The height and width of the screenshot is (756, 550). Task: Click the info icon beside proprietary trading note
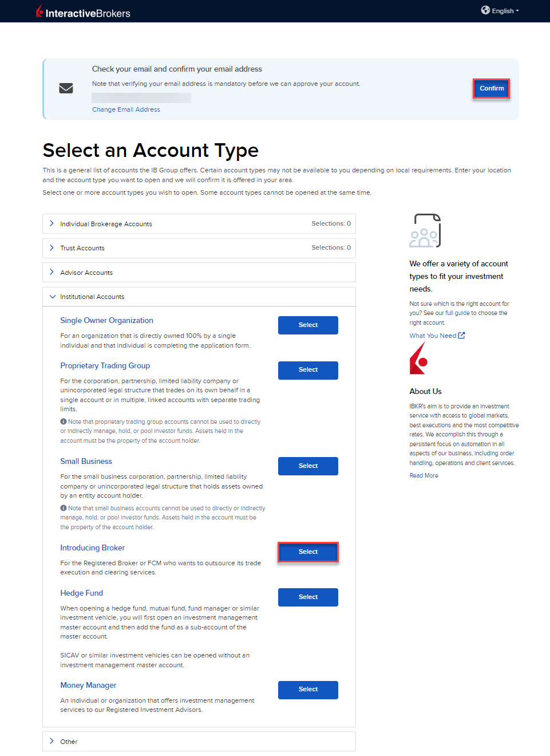coord(64,422)
